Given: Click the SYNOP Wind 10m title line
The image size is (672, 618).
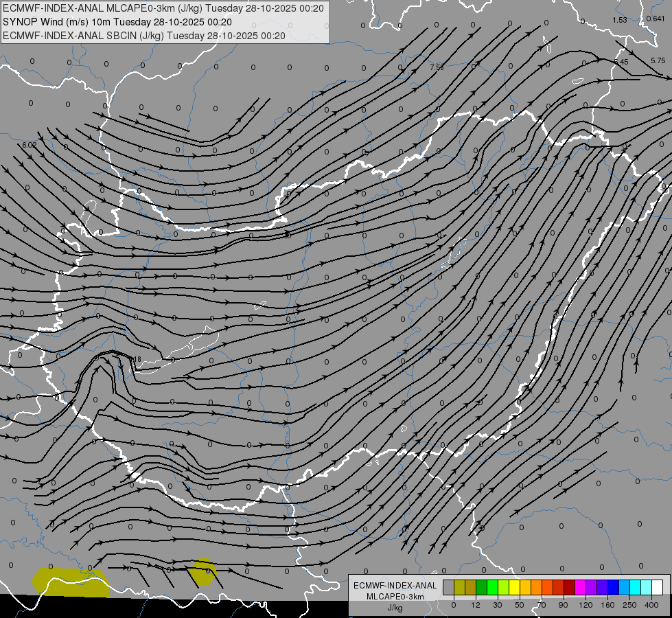Looking at the screenshot, I should [x=117, y=22].
